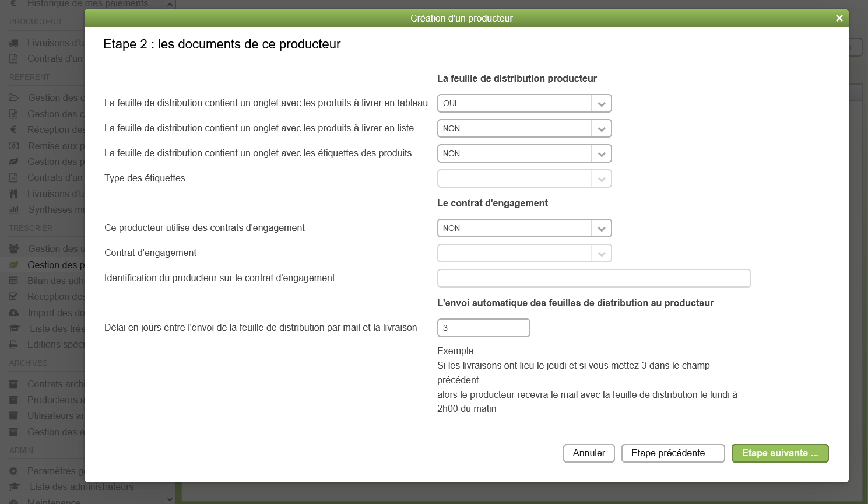The width and height of the screenshot is (868, 504).
Task: Click the truck icon beside Livraisons under PRODUCTEUR
Action: point(14,43)
